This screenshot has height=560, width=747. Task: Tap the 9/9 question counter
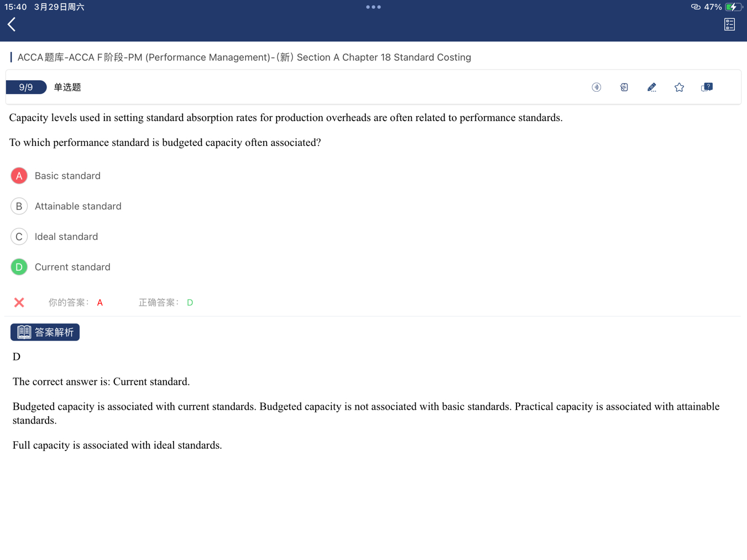(x=26, y=87)
